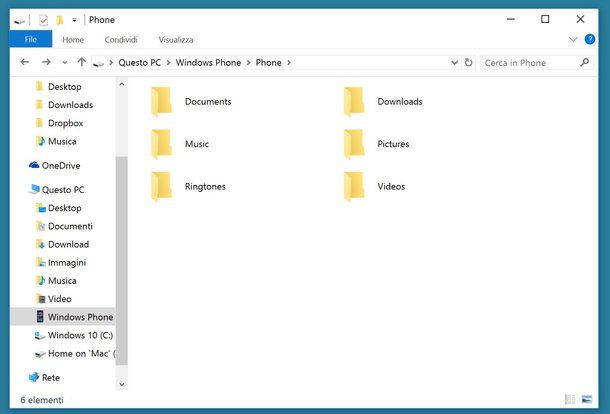Open the Home ribbon tab
Screen dimensions: 610x414
pyautogui.click(x=73, y=40)
